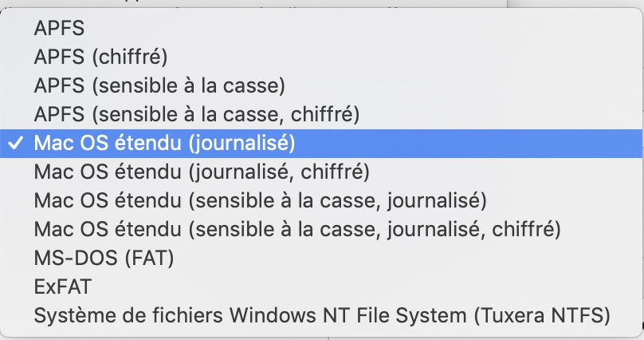Pick APFS (sensible à la casse, chiffré)

click(197, 114)
